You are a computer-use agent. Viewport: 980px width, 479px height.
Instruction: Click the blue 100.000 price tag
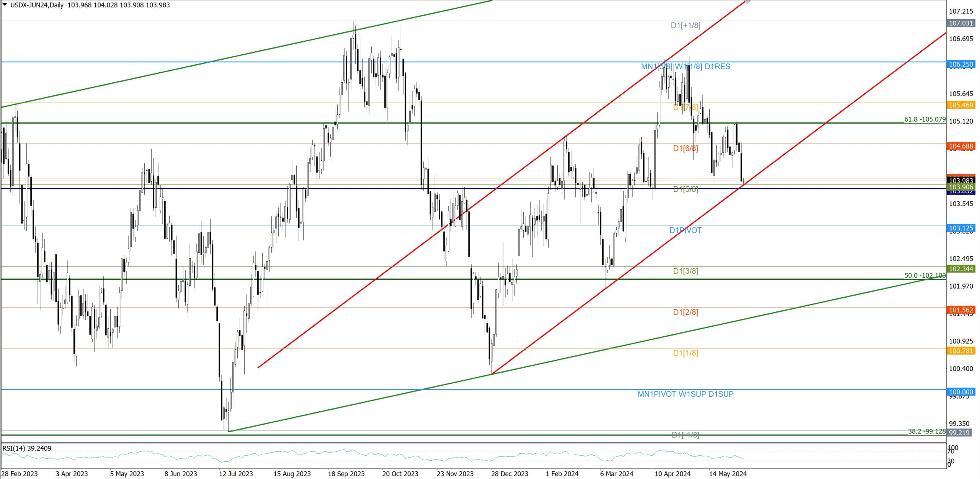pyautogui.click(x=960, y=392)
